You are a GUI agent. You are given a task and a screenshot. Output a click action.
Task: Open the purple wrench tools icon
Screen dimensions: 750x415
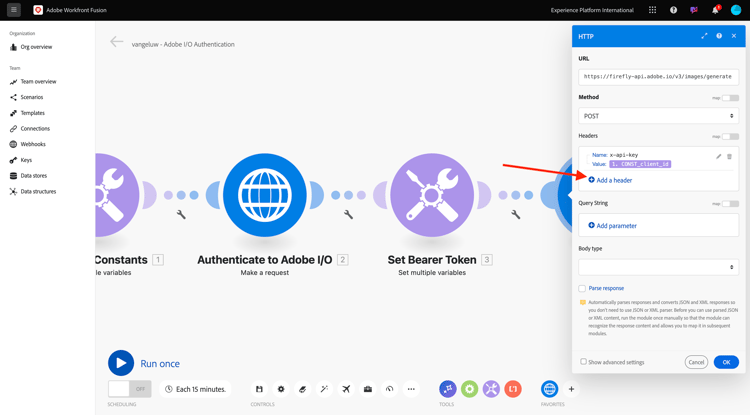491,389
